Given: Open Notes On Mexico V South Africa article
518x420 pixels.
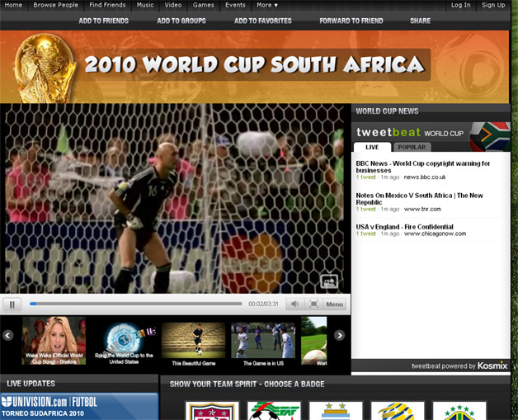Looking at the screenshot, I should pos(419,199).
